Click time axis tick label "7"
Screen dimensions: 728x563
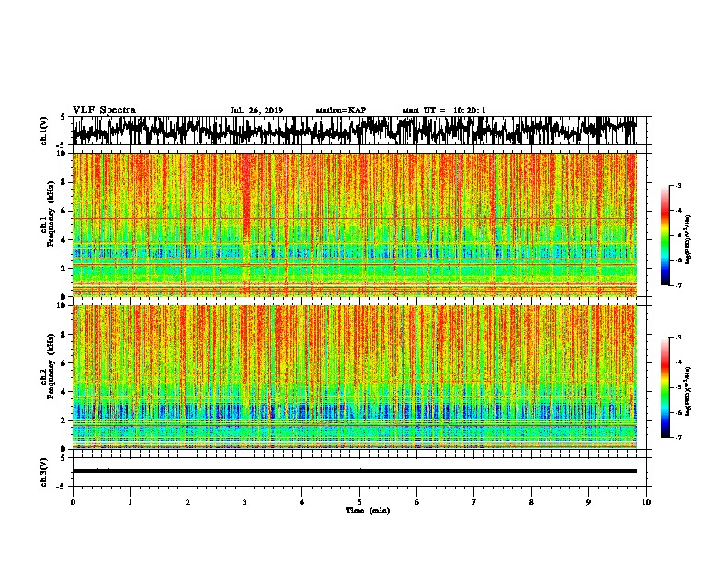coord(473,502)
